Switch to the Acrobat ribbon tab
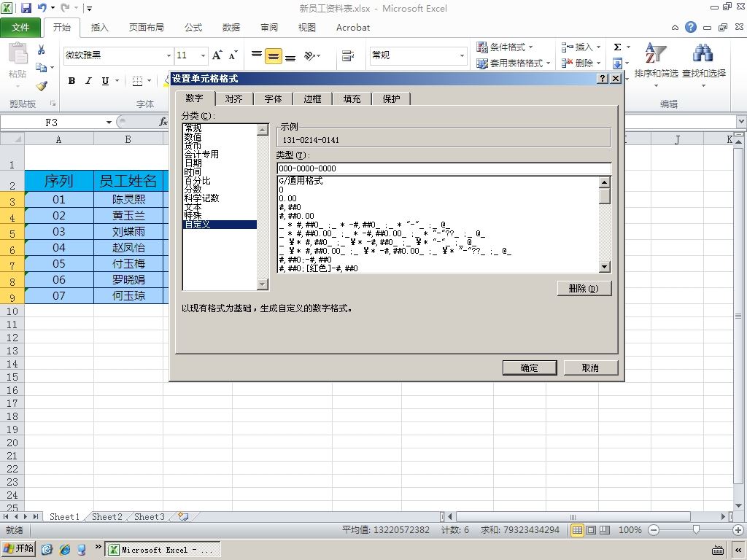Viewport: 747px width, 560px height. click(353, 28)
